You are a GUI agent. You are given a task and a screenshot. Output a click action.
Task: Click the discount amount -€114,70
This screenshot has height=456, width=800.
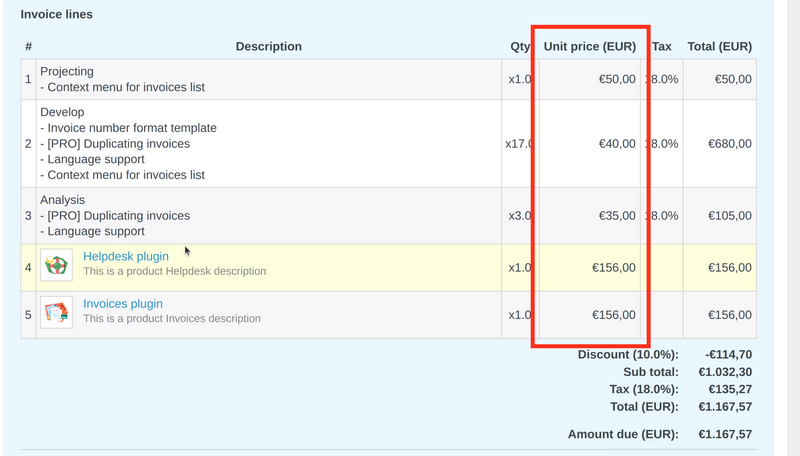tap(727, 355)
